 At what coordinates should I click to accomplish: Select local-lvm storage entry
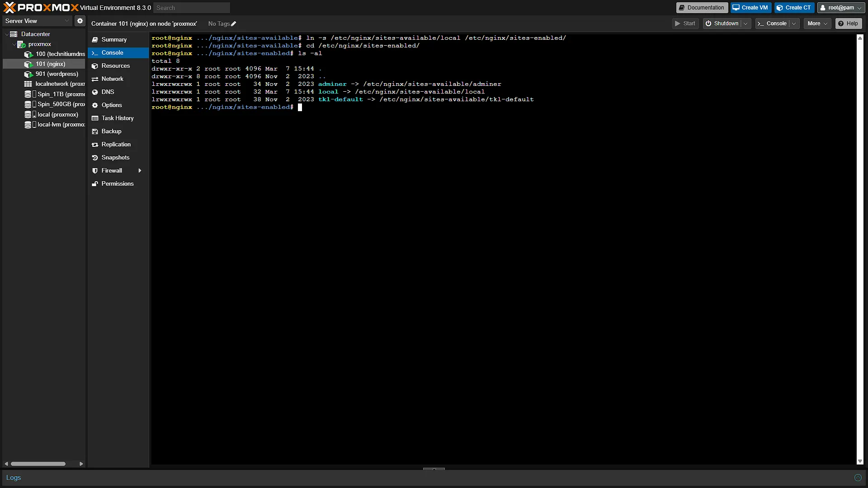click(54, 125)
